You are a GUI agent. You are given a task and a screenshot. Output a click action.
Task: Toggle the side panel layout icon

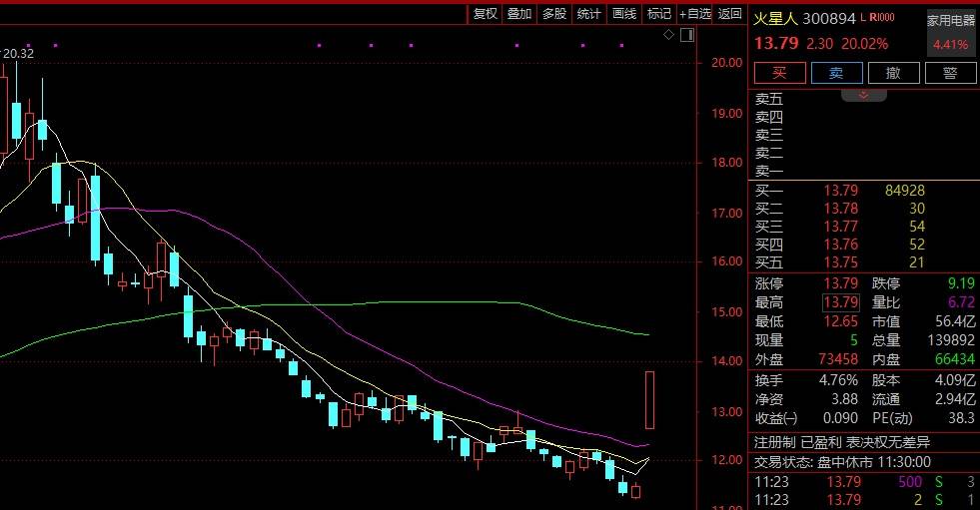coord(686,35)
